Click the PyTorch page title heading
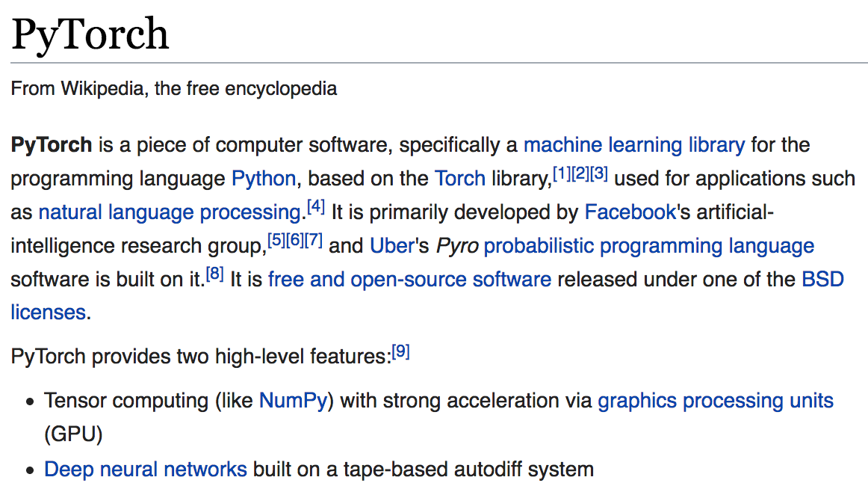The height and width of the screenshot is (489, 868). pyautogui.click(x=90, y=34)
